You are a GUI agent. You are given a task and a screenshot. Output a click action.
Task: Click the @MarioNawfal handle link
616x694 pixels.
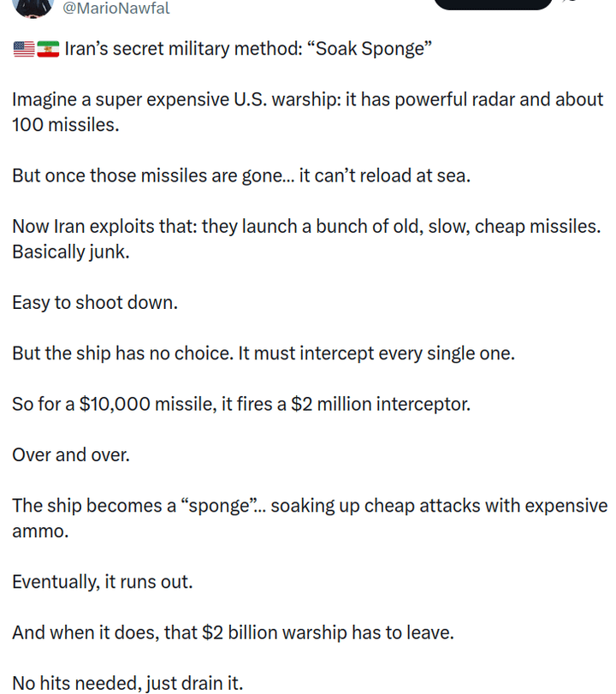coord(117,9)
